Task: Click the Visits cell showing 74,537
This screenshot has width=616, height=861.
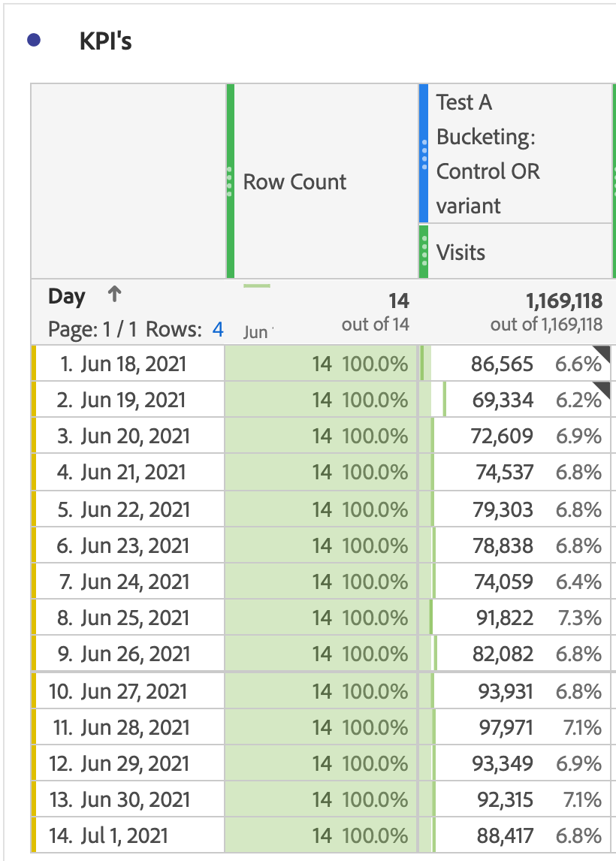Action: (x=515, y=473)
